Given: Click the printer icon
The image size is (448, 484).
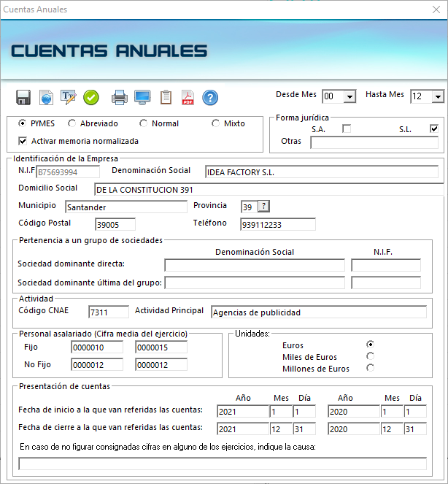Looking at the screenshot, I should (x=120, y=98).
